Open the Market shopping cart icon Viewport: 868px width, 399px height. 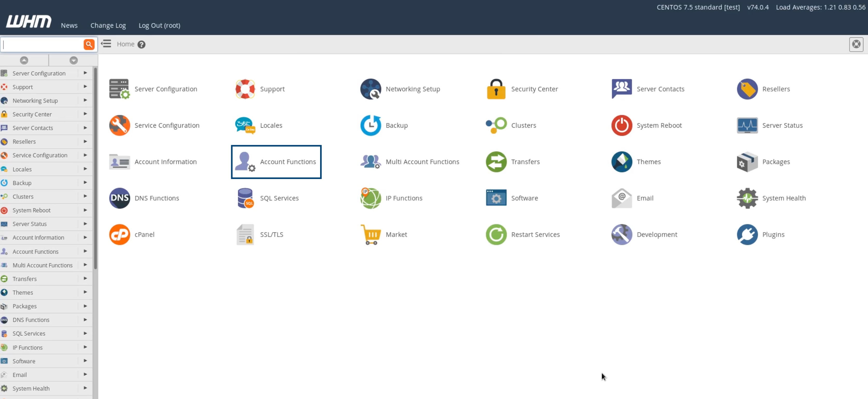(370, 235)
